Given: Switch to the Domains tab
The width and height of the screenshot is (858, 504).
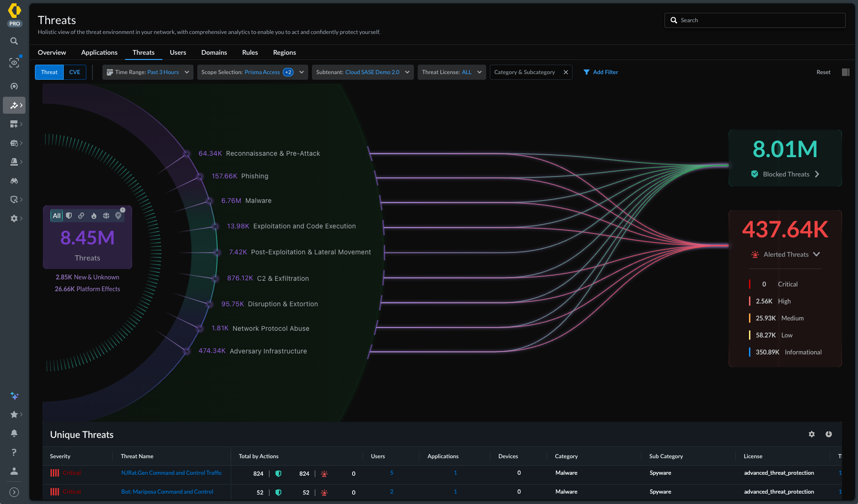Looking at the screenshot, I should pyautogui.click(x=214, y=52).
